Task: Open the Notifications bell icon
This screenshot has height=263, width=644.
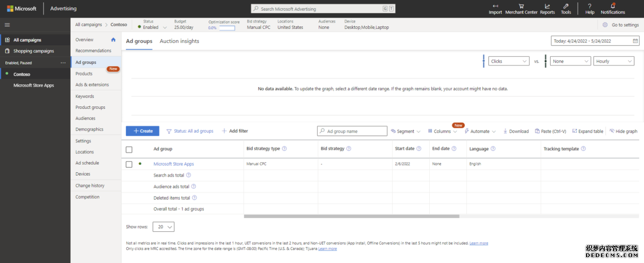Action: (613, 6)
